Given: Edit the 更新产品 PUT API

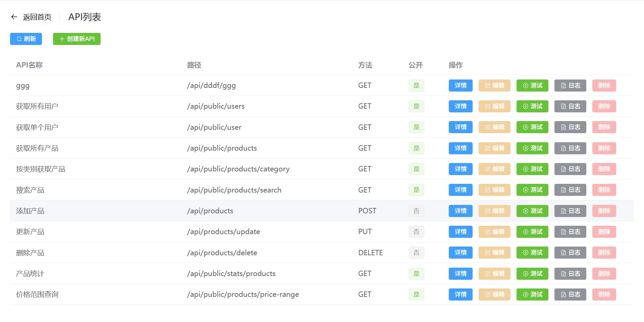Looking at the screenshot, I should point(494,232).
